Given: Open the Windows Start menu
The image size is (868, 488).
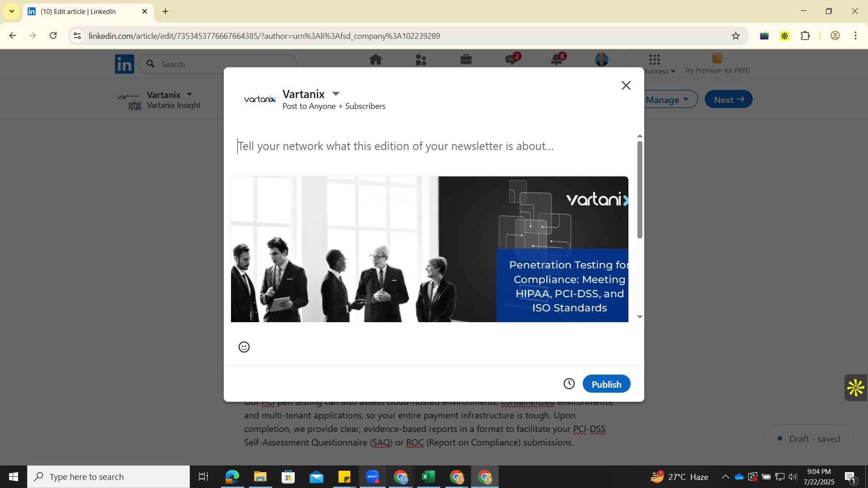Looking at the screenshot, I should tap(14, 477).
